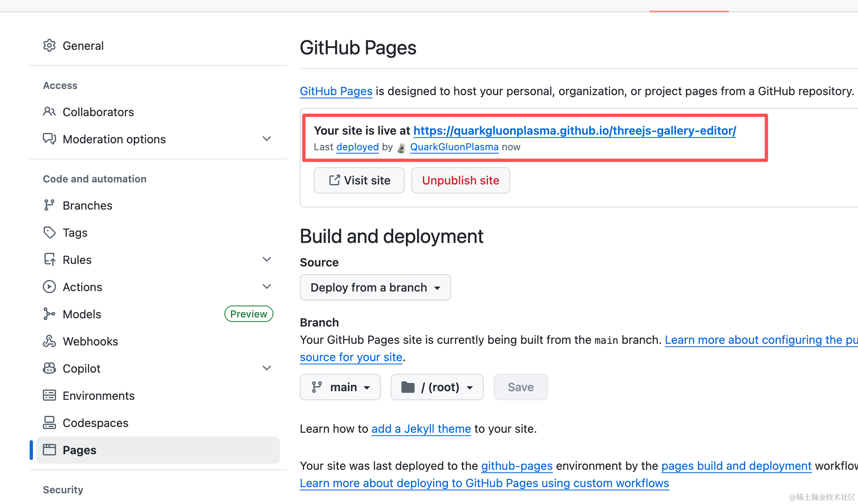Open General settings page
The image size is (858, 504).
tap(158, 46)
